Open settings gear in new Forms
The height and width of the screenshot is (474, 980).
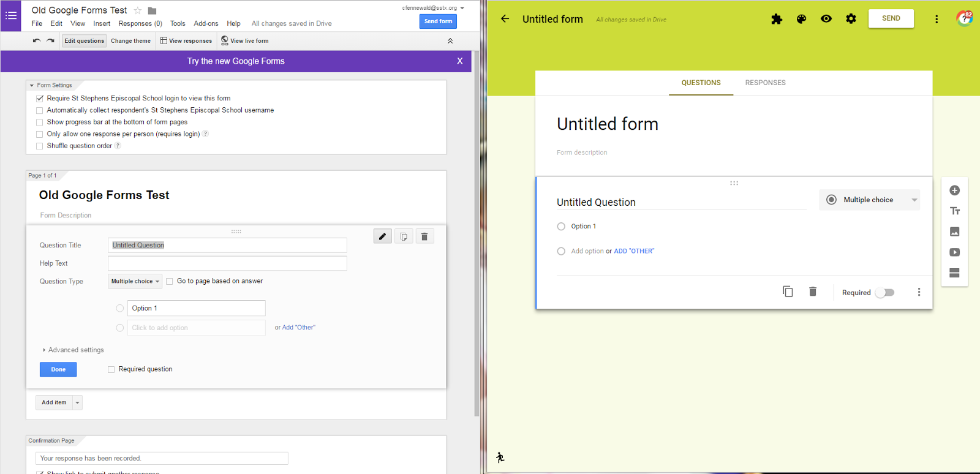pyautogui.click(x=851, y=19)
